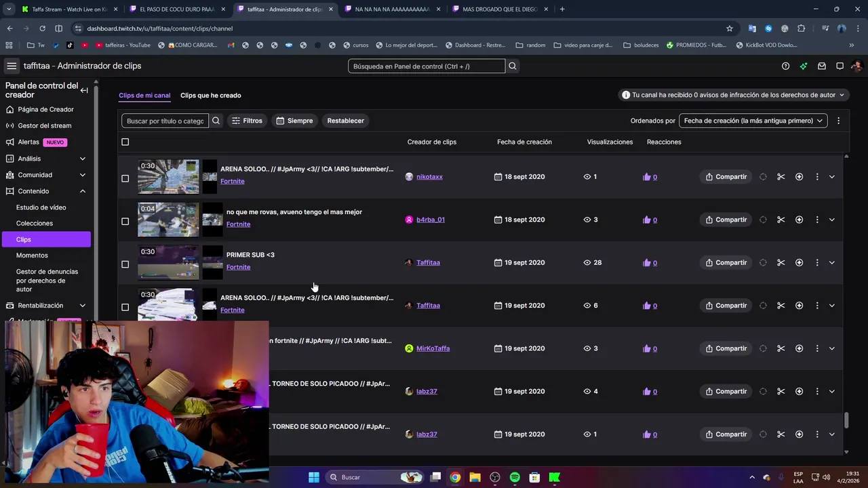Open the Fecha de creación sort dropdown
868x488 pixels.
click(753, 121)
